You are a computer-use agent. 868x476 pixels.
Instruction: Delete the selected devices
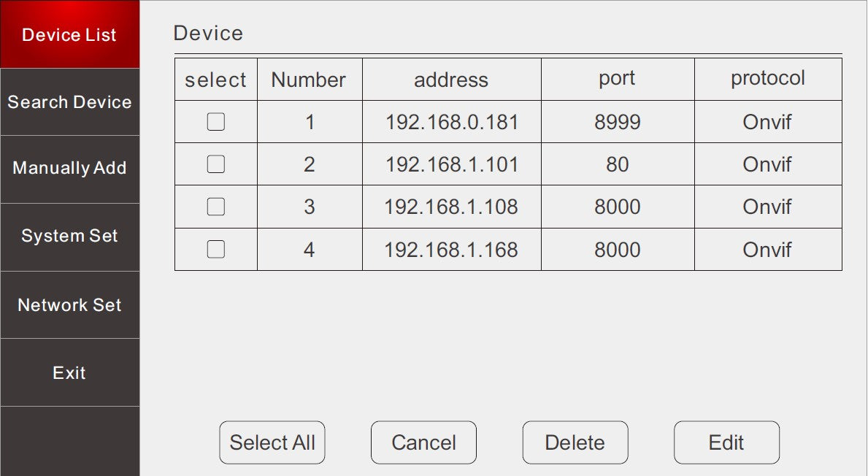pos(575,442)
